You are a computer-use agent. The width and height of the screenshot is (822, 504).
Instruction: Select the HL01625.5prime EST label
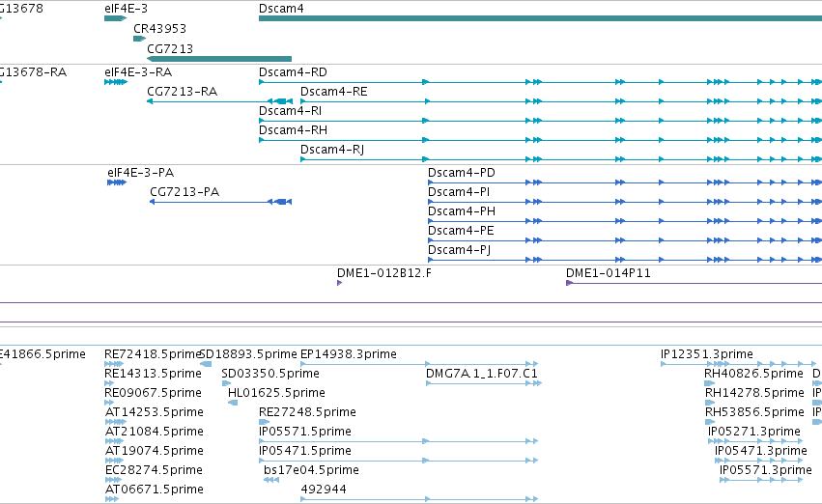coord(276,394)
